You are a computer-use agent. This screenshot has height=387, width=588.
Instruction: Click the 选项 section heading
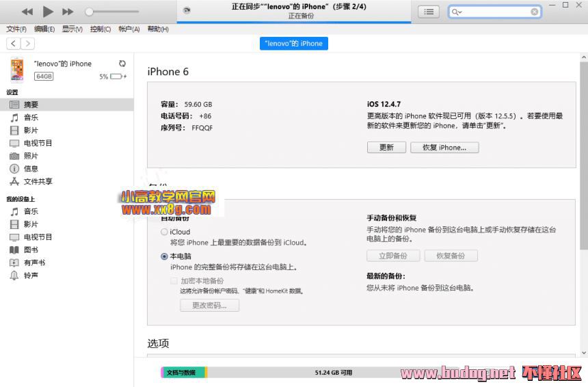click(158, 343)
